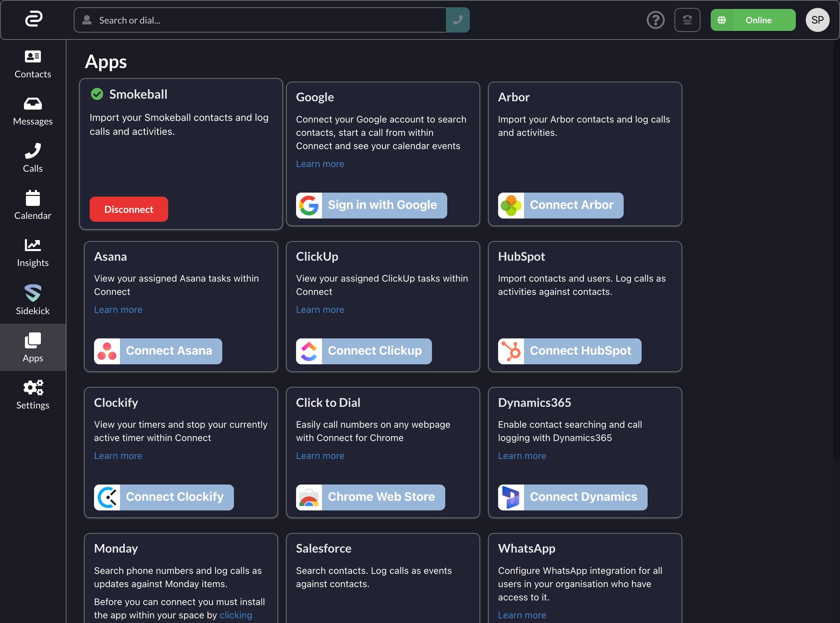
Task: Click the help question mark icon
Action: pos(656,20)
